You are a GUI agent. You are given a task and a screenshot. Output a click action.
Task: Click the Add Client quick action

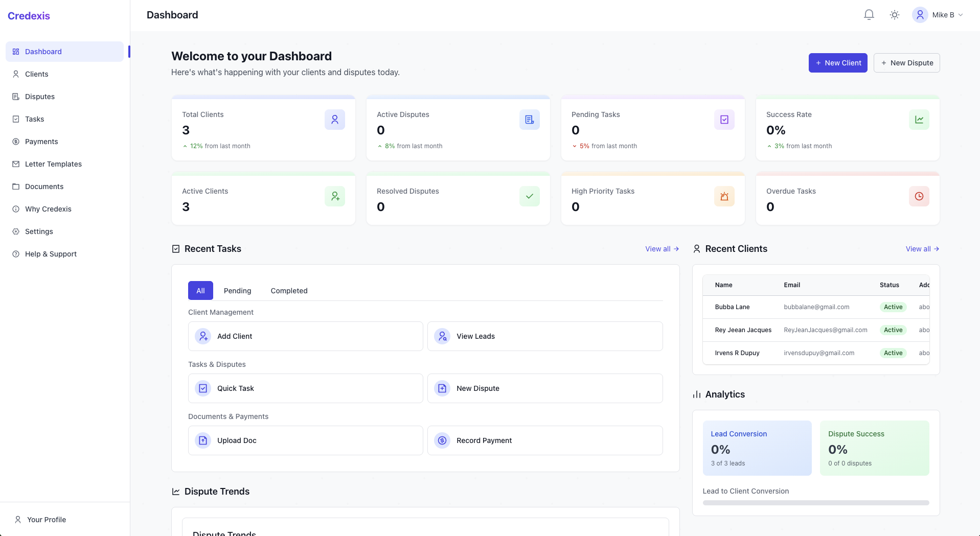pos(305,336)
